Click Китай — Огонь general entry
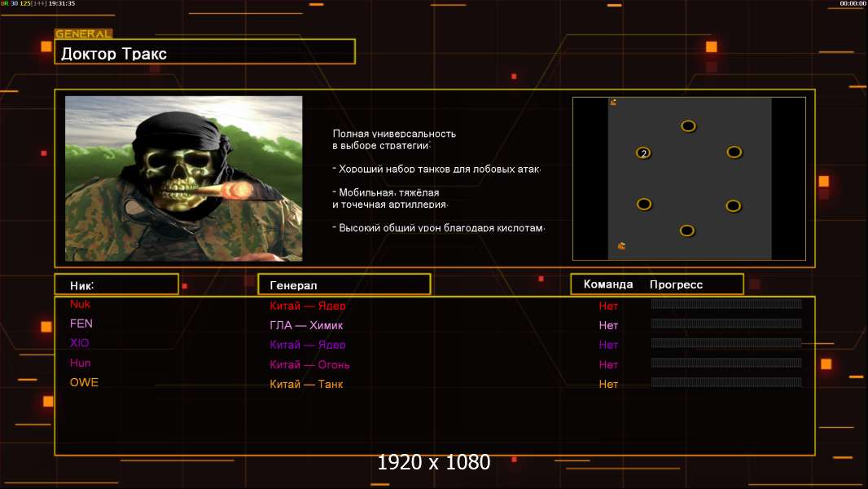This screenshot has height=489, width=868. (310, 364)
